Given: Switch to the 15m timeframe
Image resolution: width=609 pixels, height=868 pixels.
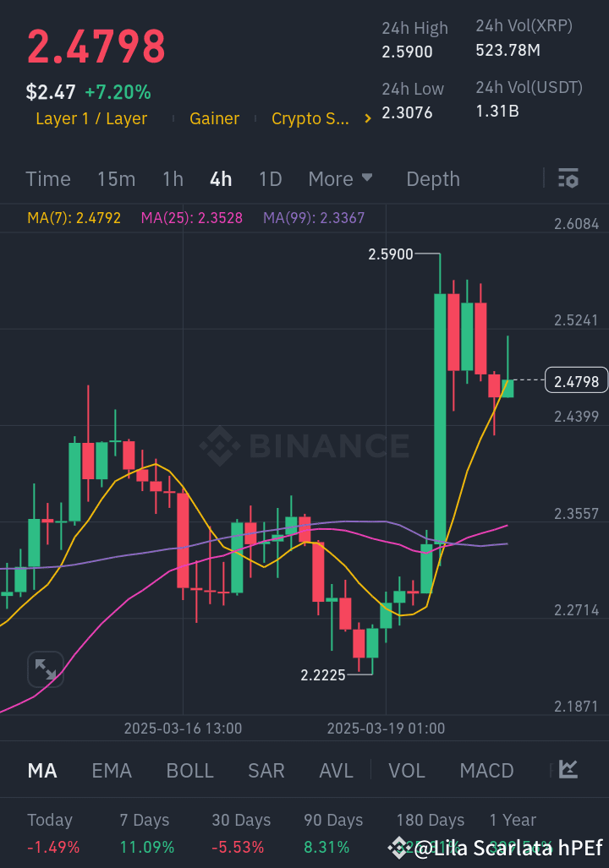Looking at the screenshot, I should 116,178.
